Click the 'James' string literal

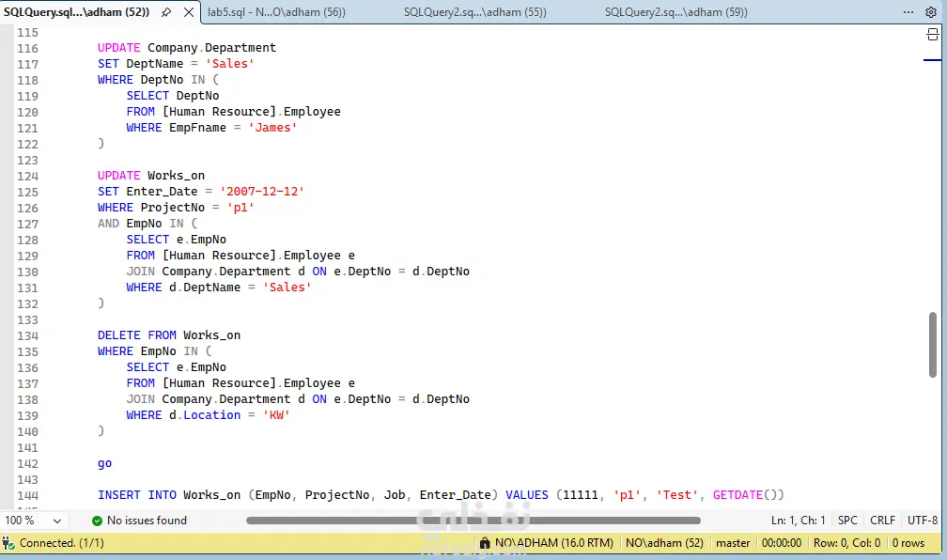point(272,128)
